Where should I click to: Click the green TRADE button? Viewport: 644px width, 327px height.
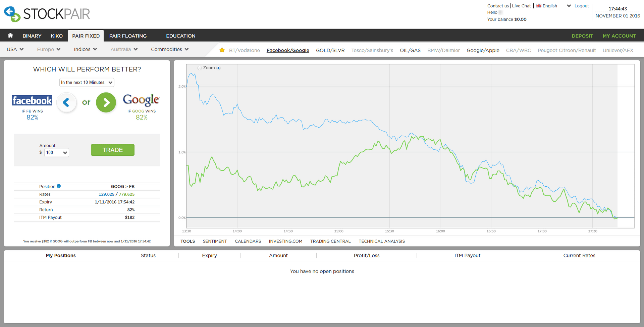tap(113, 150)
